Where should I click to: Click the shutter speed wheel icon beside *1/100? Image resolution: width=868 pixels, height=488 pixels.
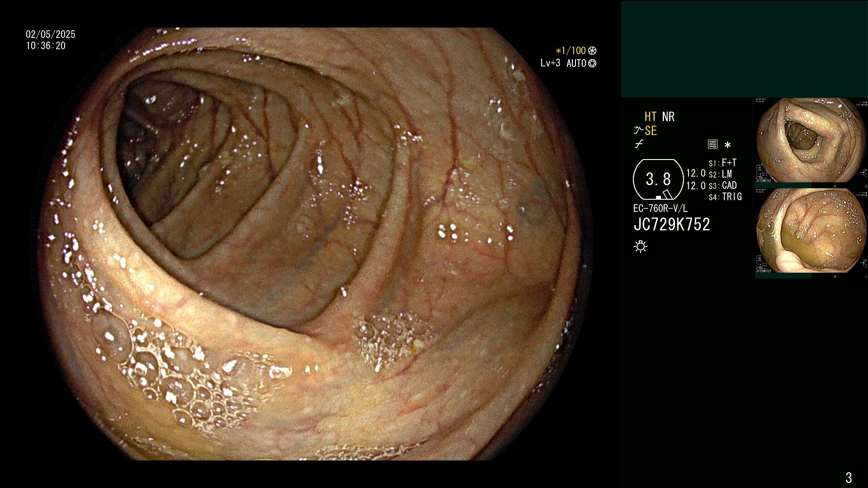(592, 51)
